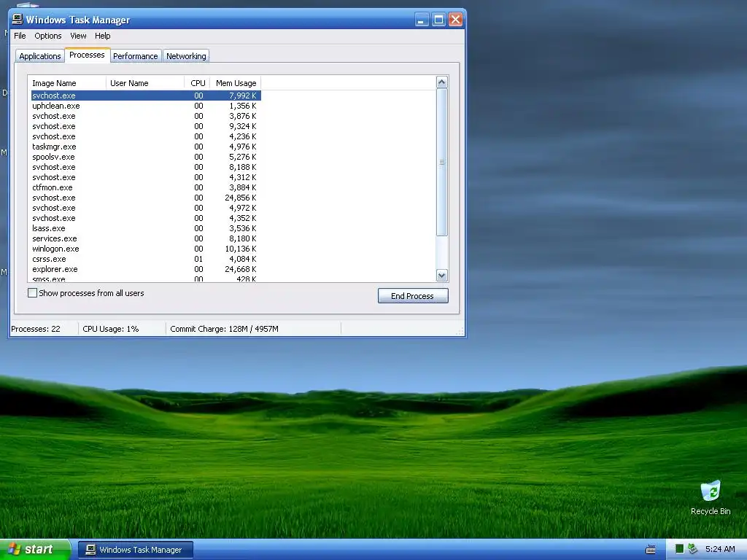Select svchost.exe using 24,856 K

coord(146,198)
